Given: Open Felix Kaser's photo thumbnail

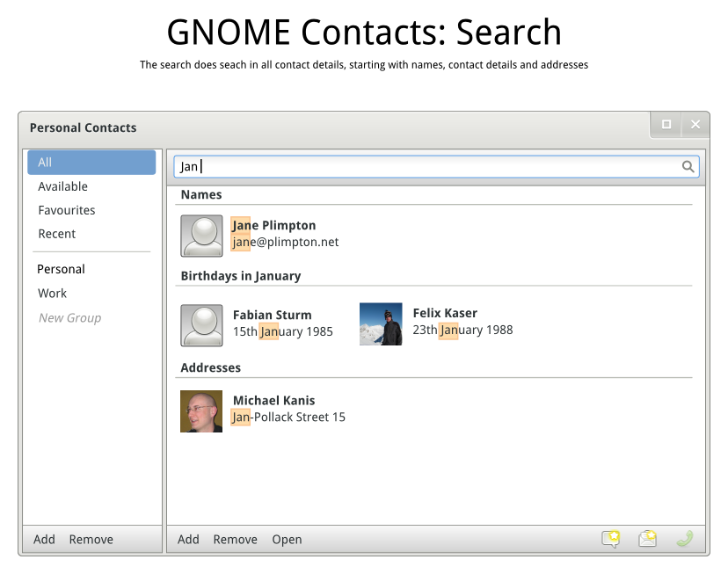Looking at the screenshot, I should coord(381,323).
